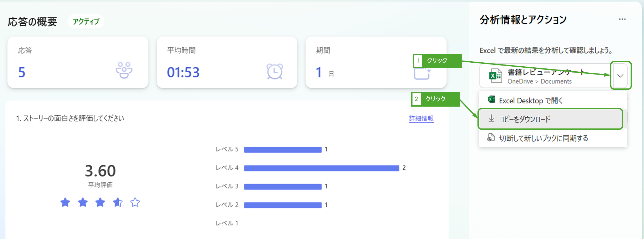The width and height of the screenshot is (644, 239).
Task: Click the empty fifth rating star
Action: [135, 202]
